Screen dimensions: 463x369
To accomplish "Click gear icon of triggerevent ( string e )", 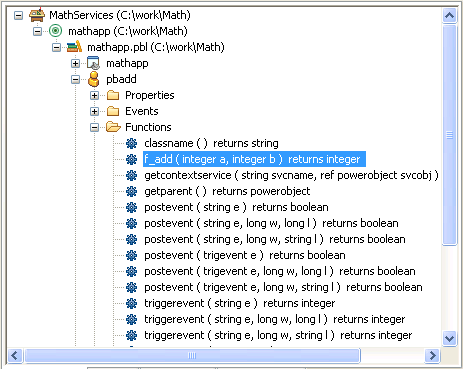I will point(132,303).
